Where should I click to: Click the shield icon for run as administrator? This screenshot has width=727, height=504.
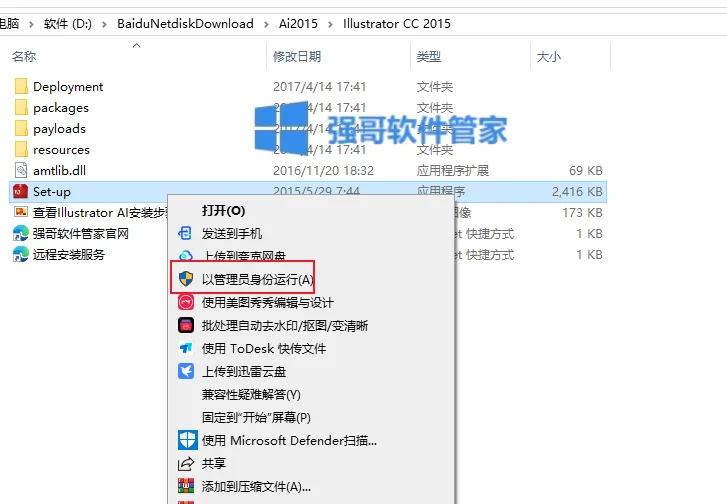pyautogui.click(x=186, y=279)
